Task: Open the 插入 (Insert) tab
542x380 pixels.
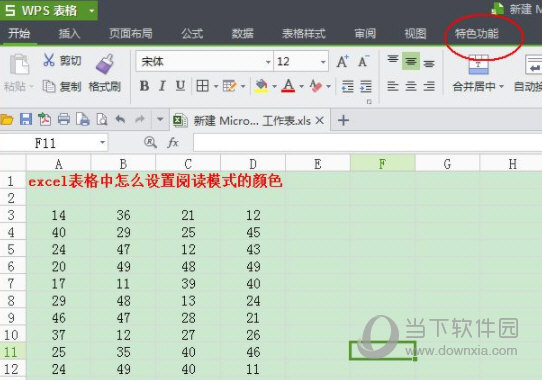Action: (69, 34)
